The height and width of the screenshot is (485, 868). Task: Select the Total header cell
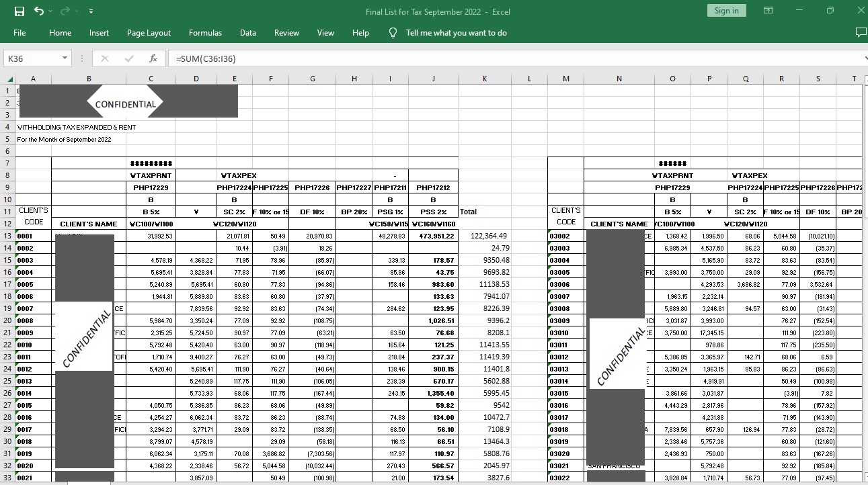click(485, 212)
